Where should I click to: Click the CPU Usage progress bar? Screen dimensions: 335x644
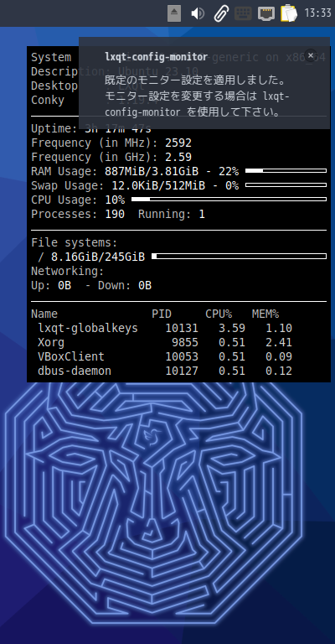(x=229, y=200)
